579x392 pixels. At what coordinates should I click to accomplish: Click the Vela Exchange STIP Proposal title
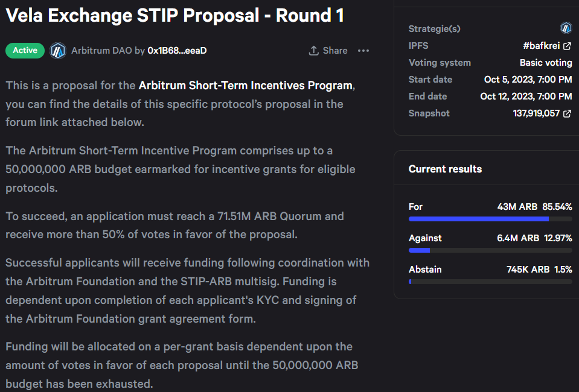(174, 15)
